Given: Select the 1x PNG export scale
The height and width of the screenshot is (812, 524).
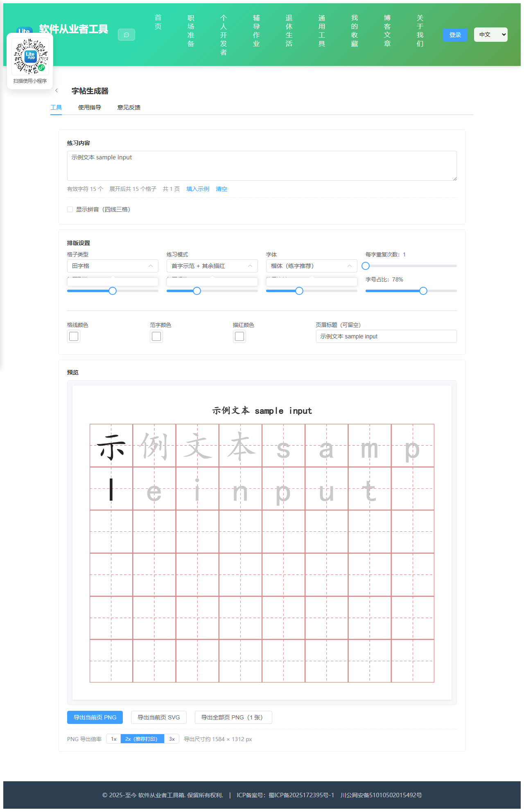Looking at the screenshot, I should point(113,739).
